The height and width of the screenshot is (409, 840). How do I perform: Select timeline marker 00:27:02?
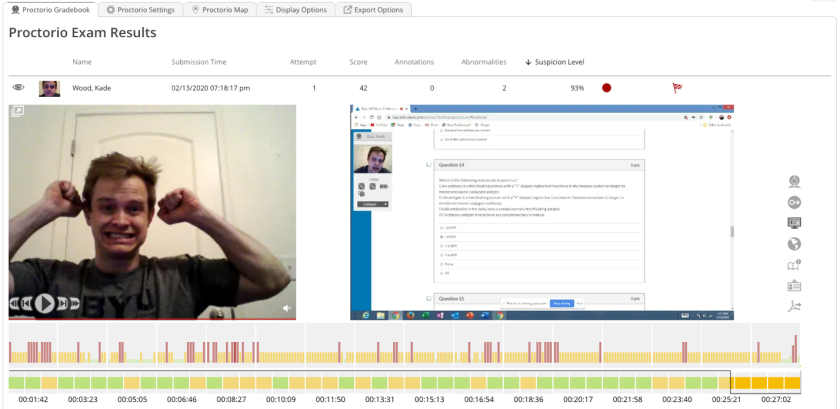[776, 400]
